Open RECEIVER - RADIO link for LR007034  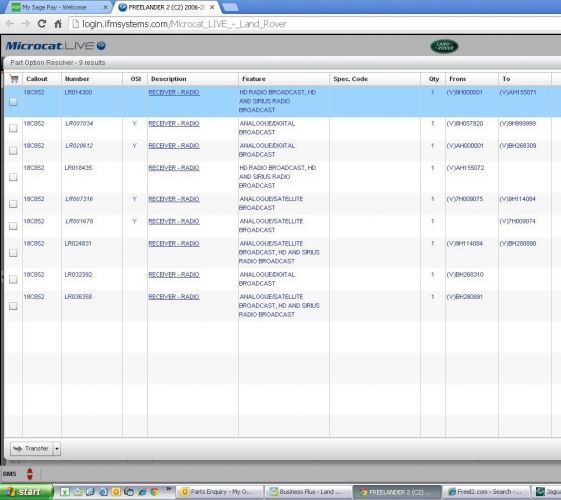(174, 123)
